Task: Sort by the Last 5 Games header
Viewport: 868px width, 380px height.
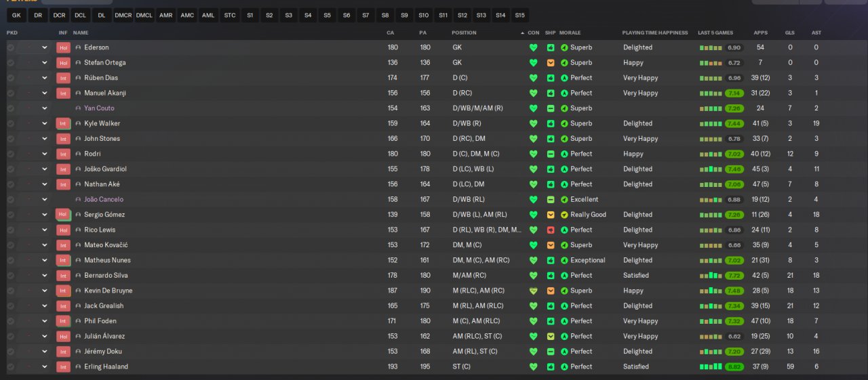Action: pyautogui.click(x=715, y=33)
